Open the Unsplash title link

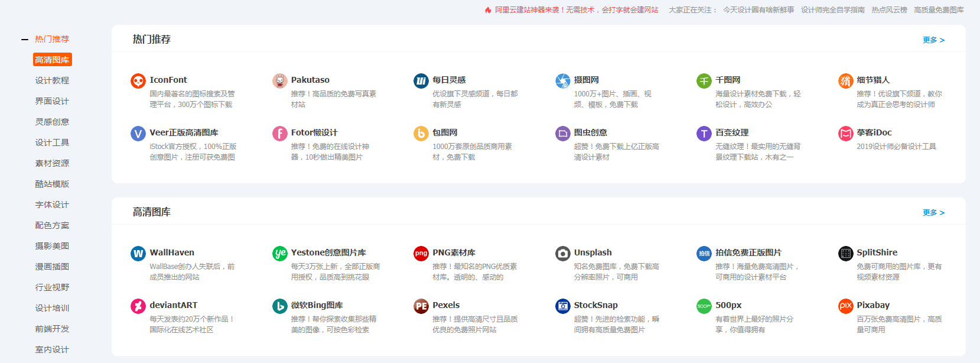593,252
